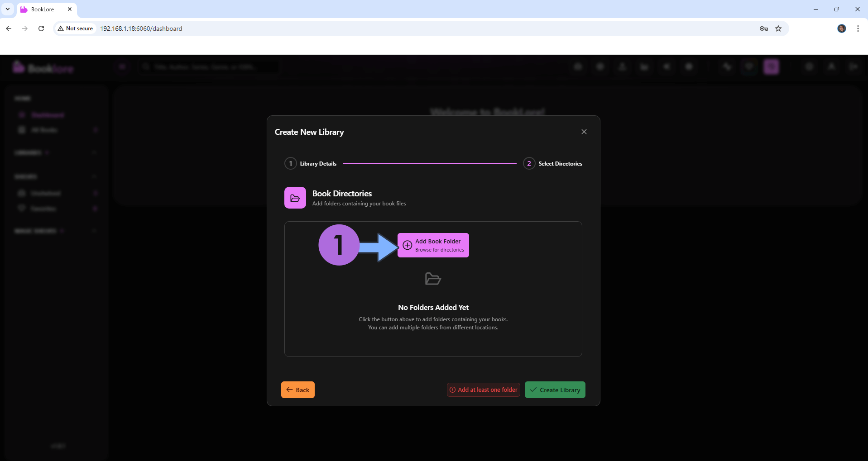Open the Chrome profile avatar
This screenshot has width=868, height=461.
pos(841,29)
